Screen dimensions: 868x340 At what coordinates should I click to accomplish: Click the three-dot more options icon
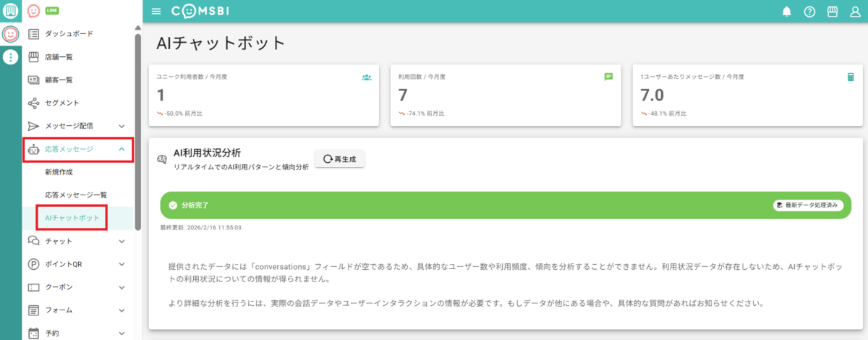tap(10, 57)
